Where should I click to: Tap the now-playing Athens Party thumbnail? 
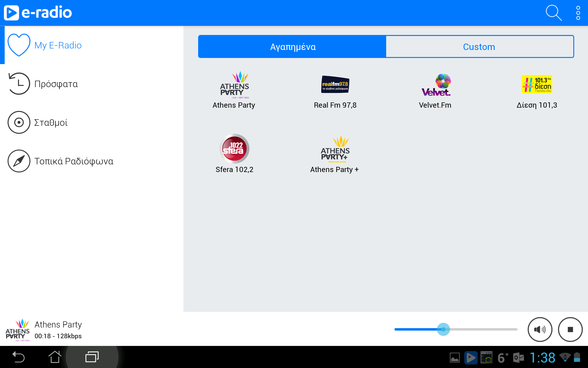click(18, 330)
